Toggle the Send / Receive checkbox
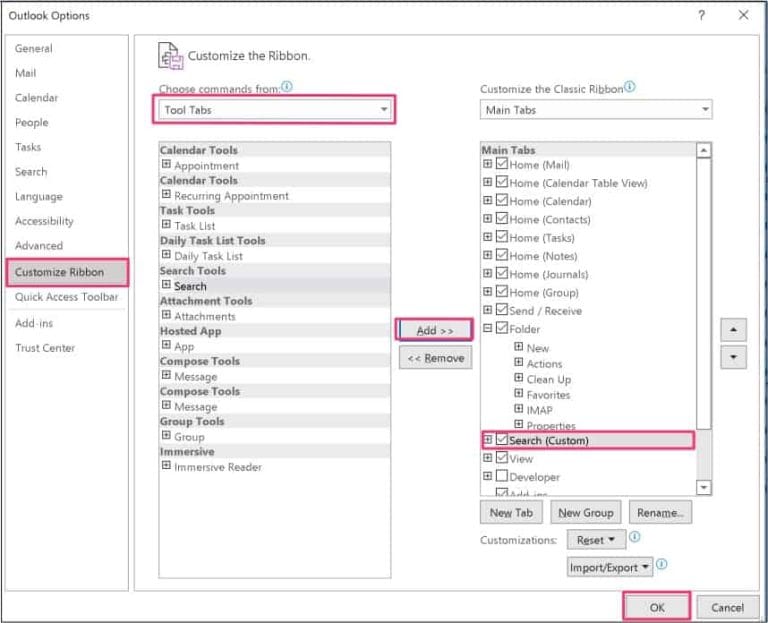 502,310
